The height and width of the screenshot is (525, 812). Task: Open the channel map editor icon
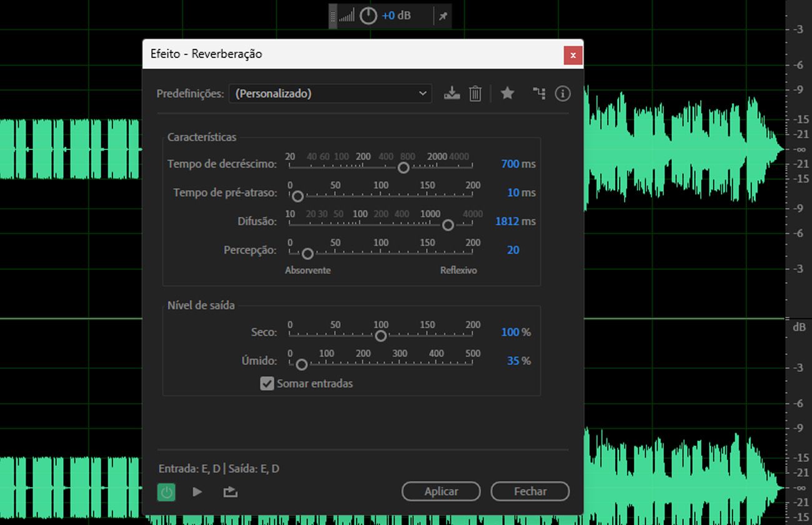pyautogui.click(x=538, y=93)
